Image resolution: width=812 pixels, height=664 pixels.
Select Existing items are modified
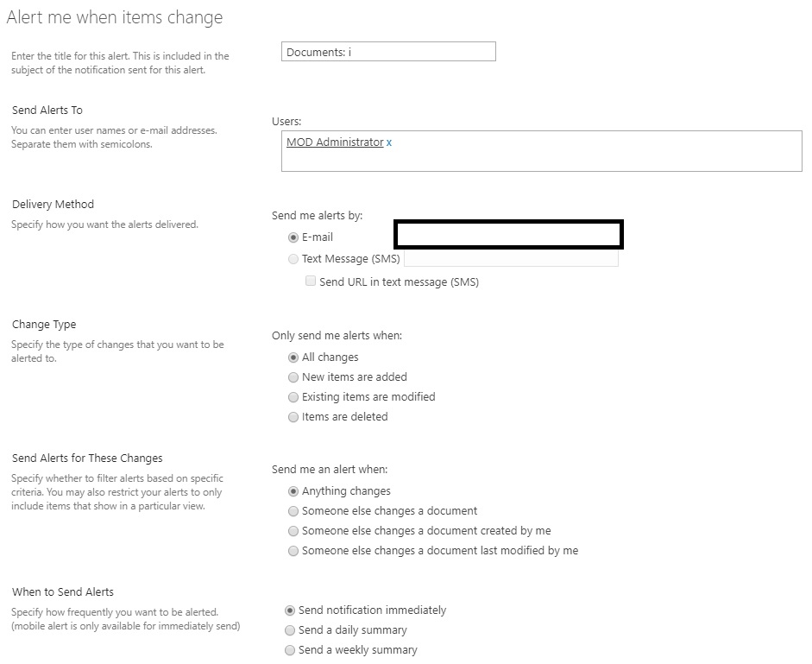click(293, 397)
